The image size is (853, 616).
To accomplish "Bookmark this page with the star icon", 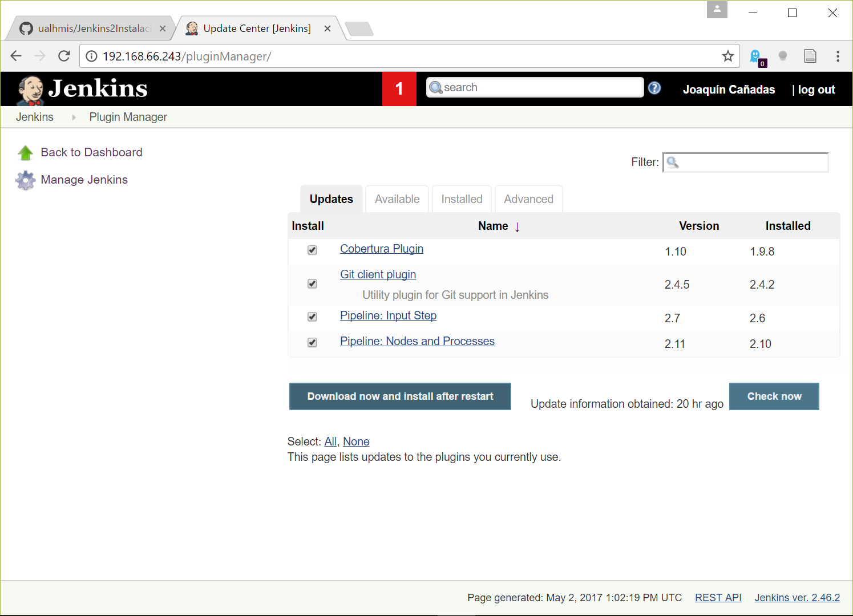I will pyautogui.click(x=727, y=56).
